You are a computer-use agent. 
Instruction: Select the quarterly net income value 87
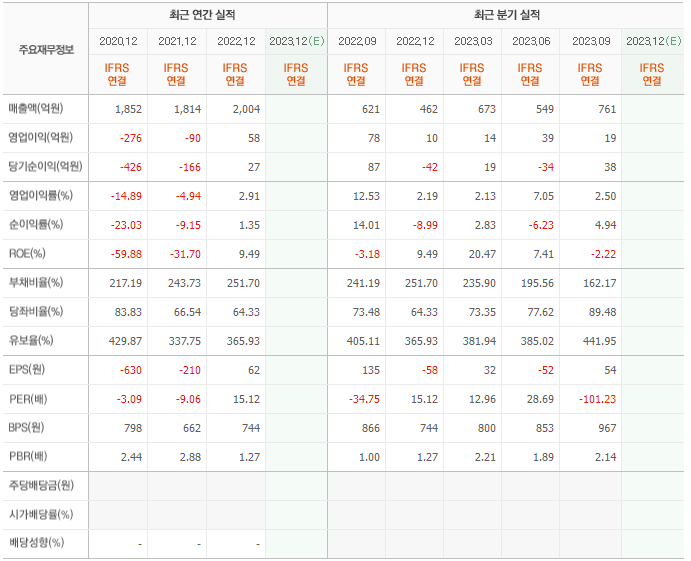pos(373,167)
